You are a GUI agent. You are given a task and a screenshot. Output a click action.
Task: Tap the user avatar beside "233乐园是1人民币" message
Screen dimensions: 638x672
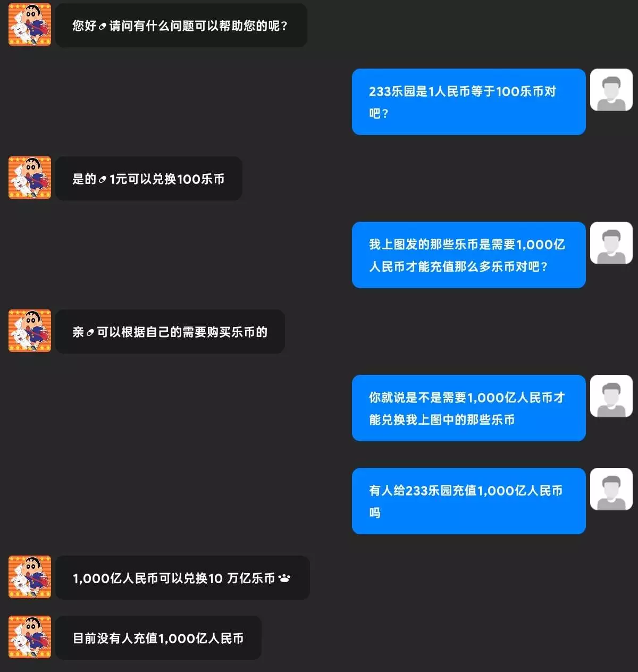[611, 90]
